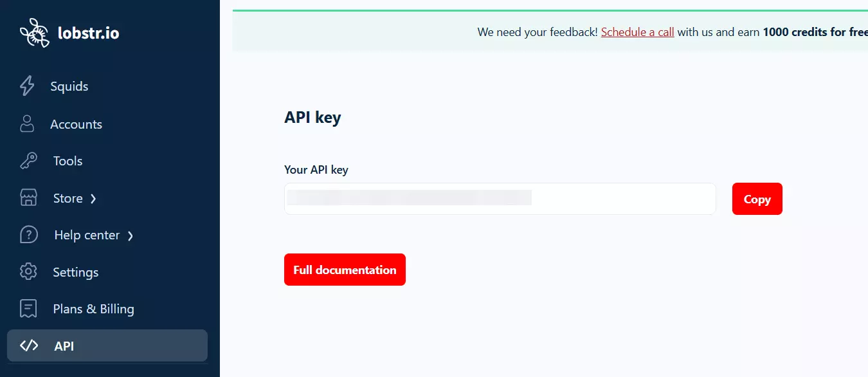This screenshot has height=377, width=868.
Task: Click the question mark Help center icon
Action: click(28, 234)
